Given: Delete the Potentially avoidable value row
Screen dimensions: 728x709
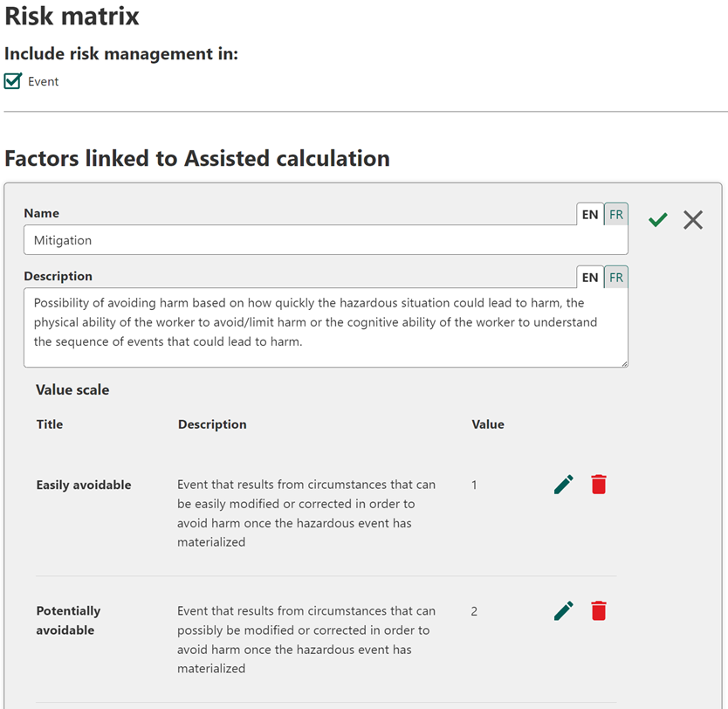Looking at the screenshot, I should click(598, 611).
